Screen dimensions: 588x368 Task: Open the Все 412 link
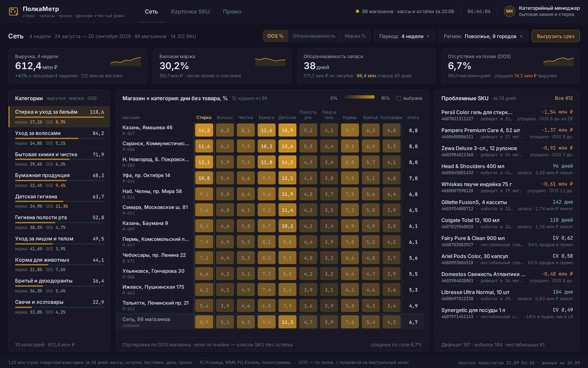click(x=564, y=98)
